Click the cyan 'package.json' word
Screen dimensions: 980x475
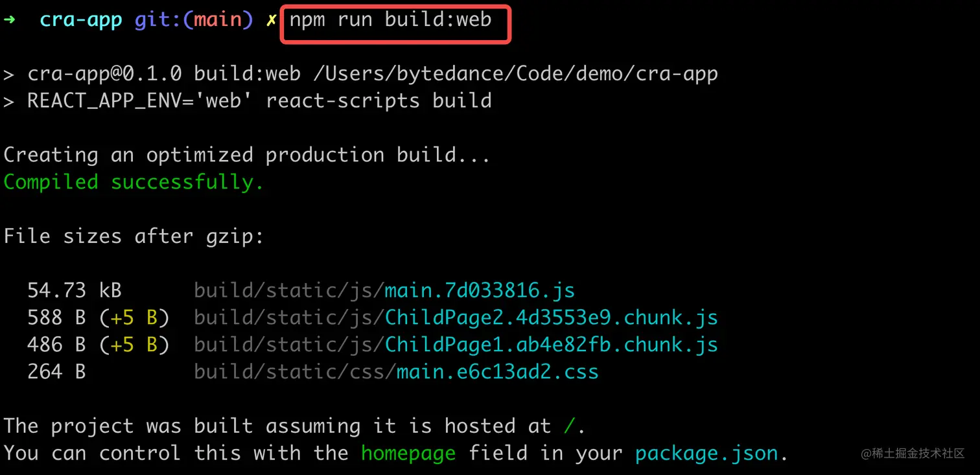click(x=706, y=453)
